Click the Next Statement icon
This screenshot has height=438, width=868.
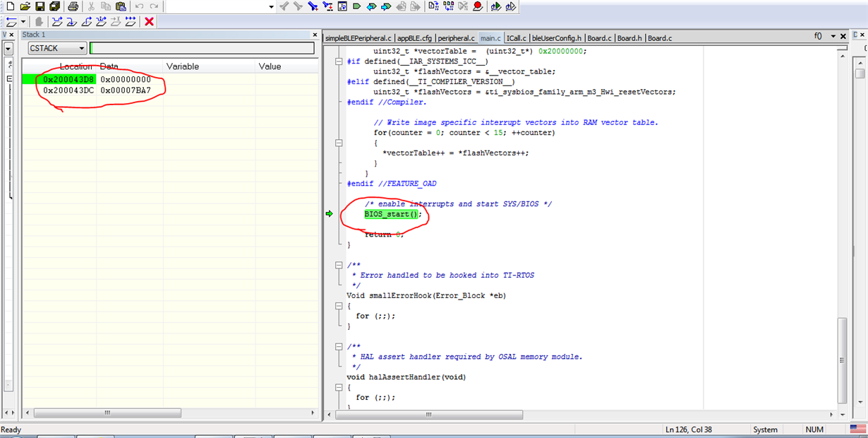[101, 22]
